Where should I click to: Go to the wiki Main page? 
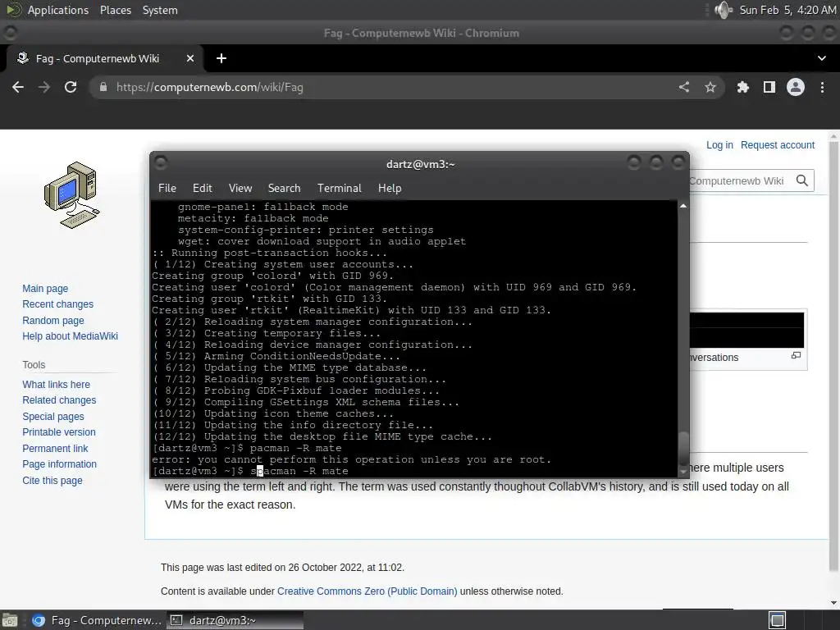tap(45, 288)
